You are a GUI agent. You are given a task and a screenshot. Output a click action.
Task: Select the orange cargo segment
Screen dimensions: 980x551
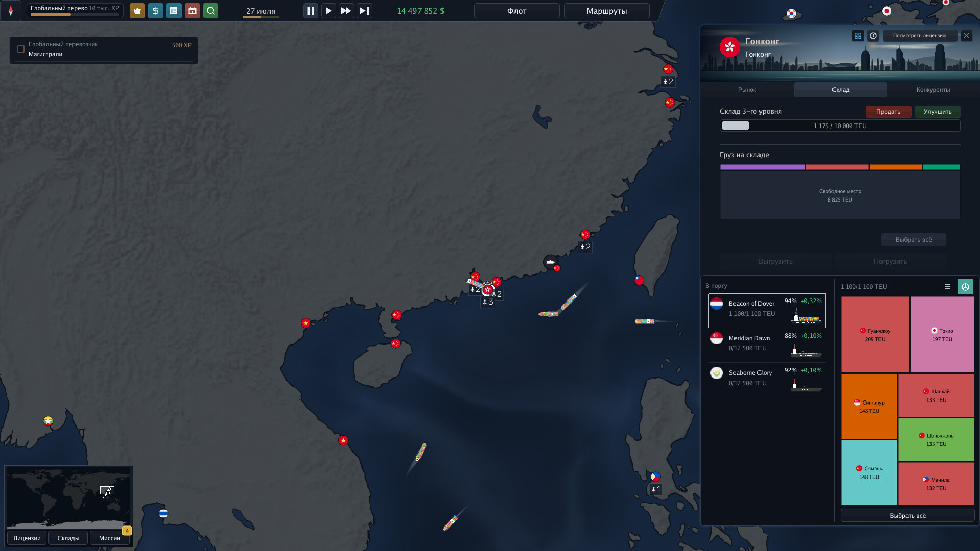tap(895, 167)
